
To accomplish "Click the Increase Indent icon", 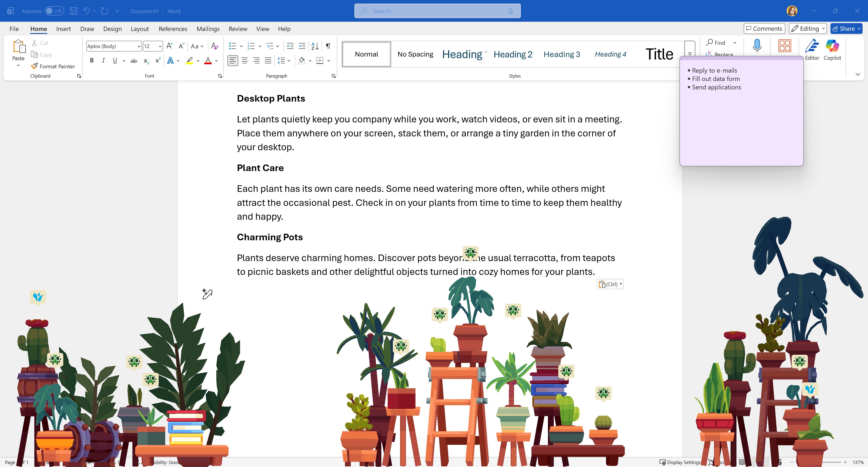I will click(x=302, y=46).
